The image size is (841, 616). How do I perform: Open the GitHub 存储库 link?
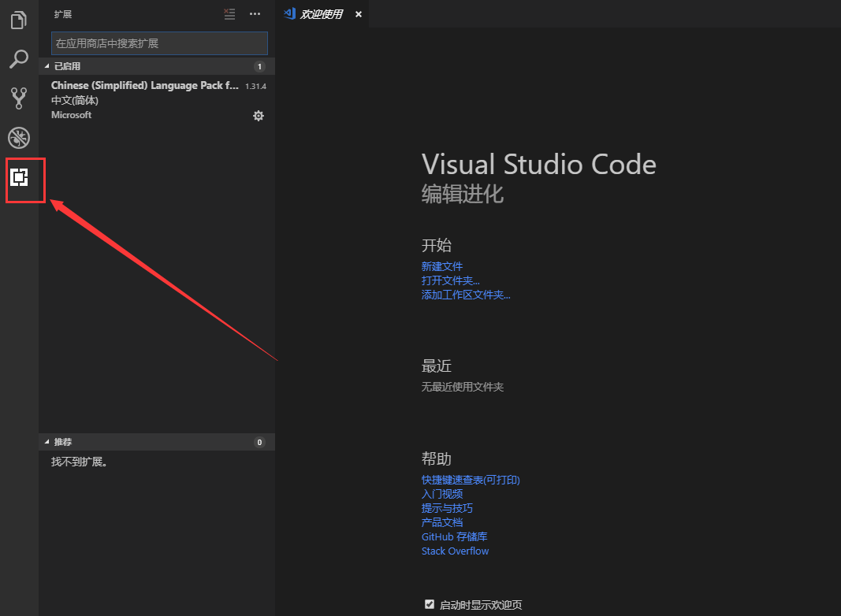tap(454, 536)
